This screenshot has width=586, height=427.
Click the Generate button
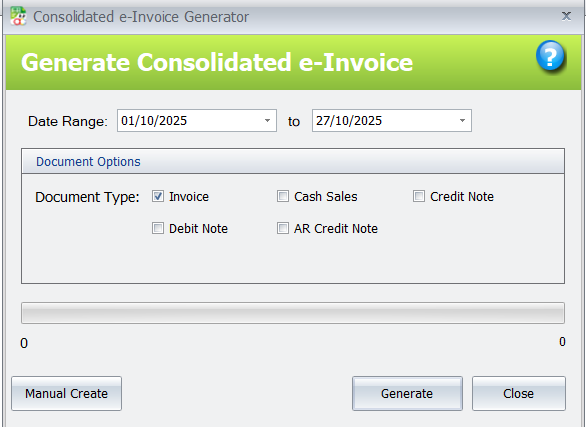tap(407, 393)
